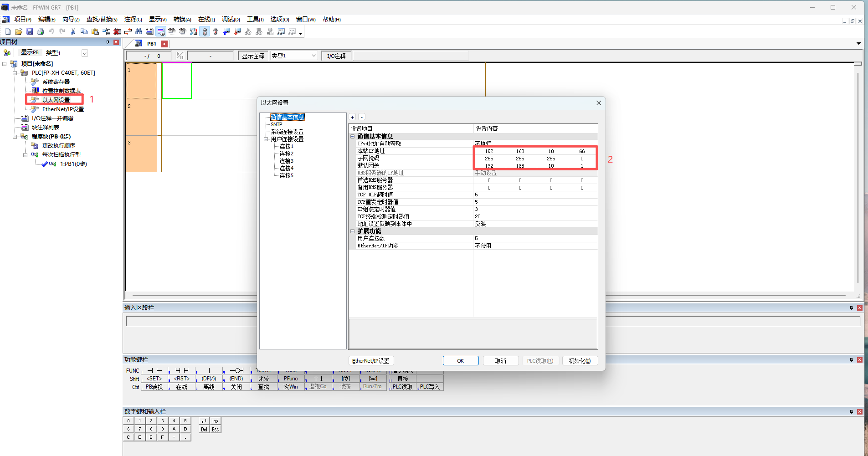Pin the 项目树 panel with pushpin
868x456 pixels.
108,42
